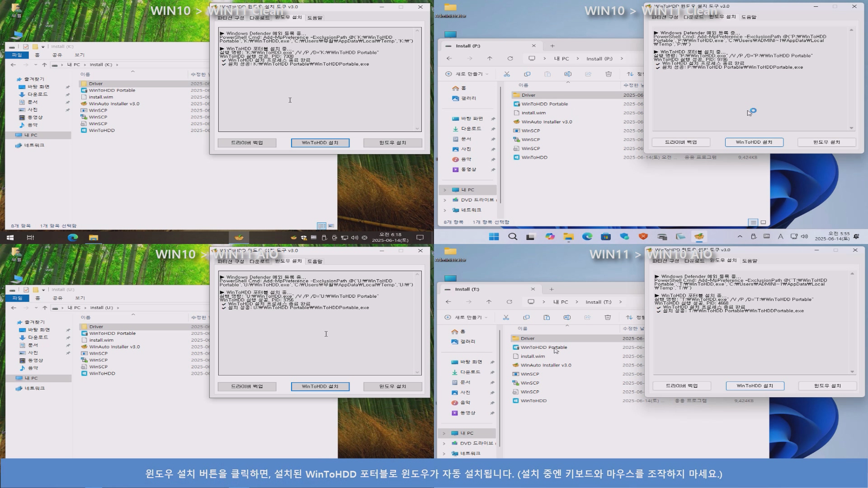Expand DVD 드라이브 in Install (P:) navigation pane
The width and height of the screenshot is (868, 488).
coord(445,200)
